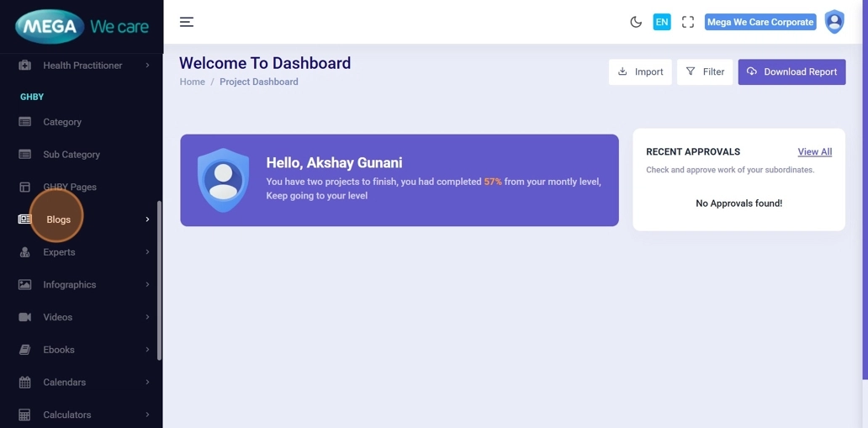Viewport: 868px width, 428px height.
Task: Expand Health Practitioner submenu arrow
Action: 147,66
